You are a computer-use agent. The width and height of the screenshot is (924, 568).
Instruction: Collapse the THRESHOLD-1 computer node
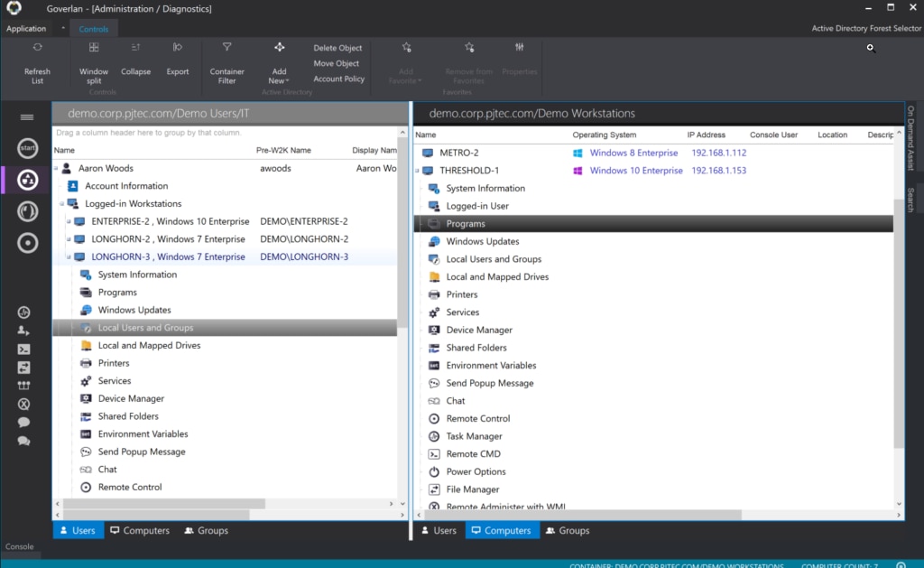tap(417, 171)
